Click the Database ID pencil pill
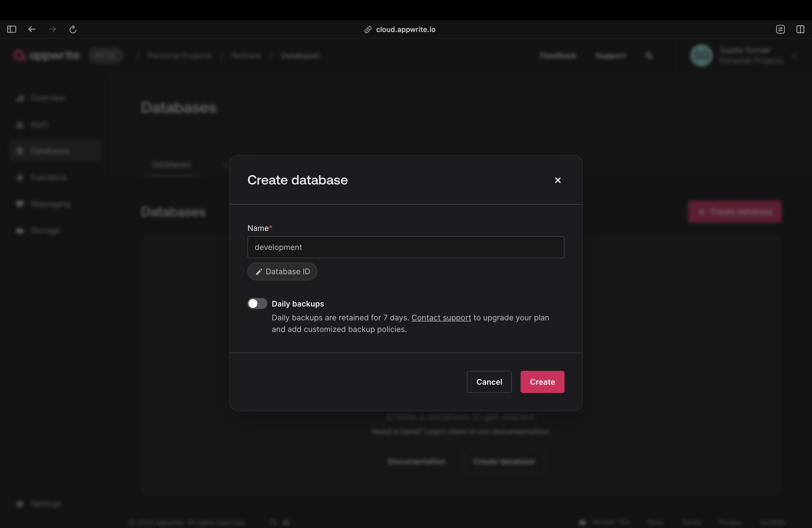 [282, 271]
